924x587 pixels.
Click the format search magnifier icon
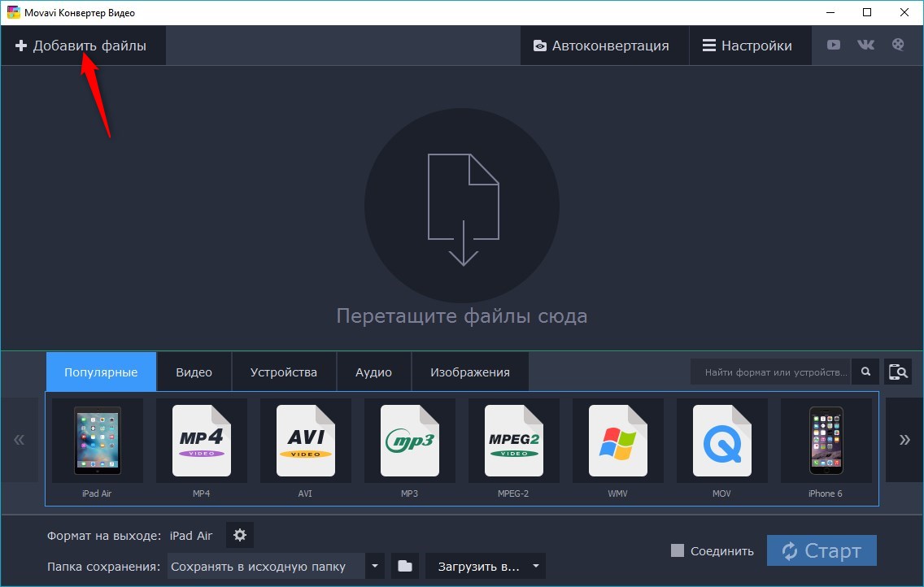866,372
